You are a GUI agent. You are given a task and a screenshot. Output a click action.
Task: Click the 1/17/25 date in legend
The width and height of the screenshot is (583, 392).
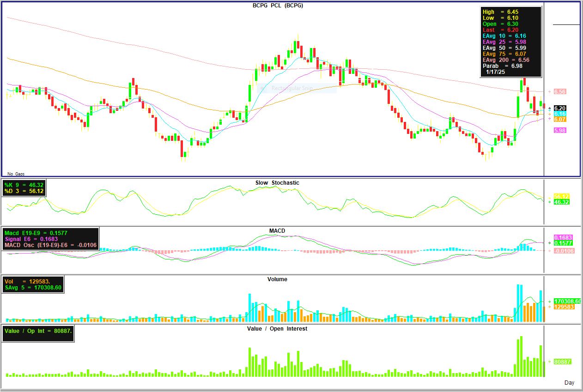click(x=495, y=72)
